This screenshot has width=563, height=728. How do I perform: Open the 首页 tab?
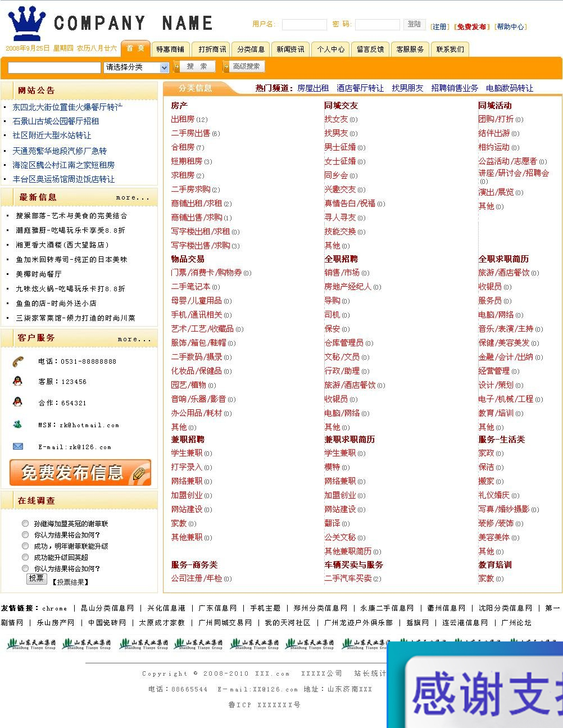click(x=135, y=48)
